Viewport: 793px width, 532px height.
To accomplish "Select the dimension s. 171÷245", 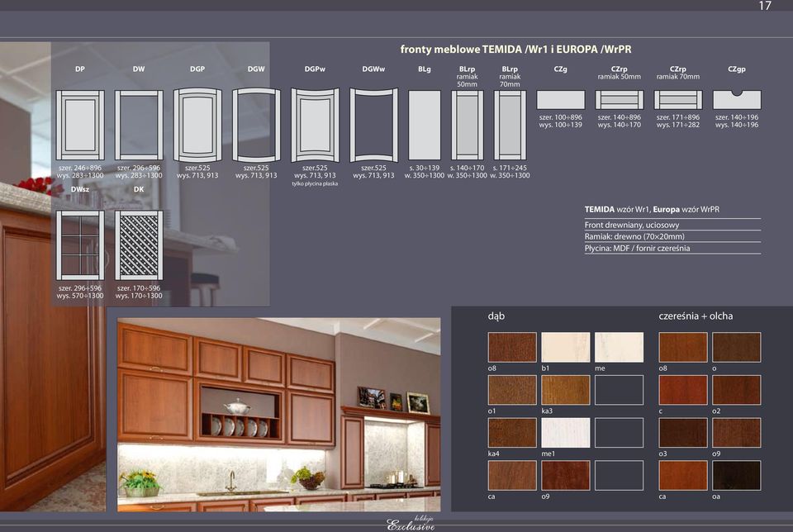I will [x=510, y=168].
